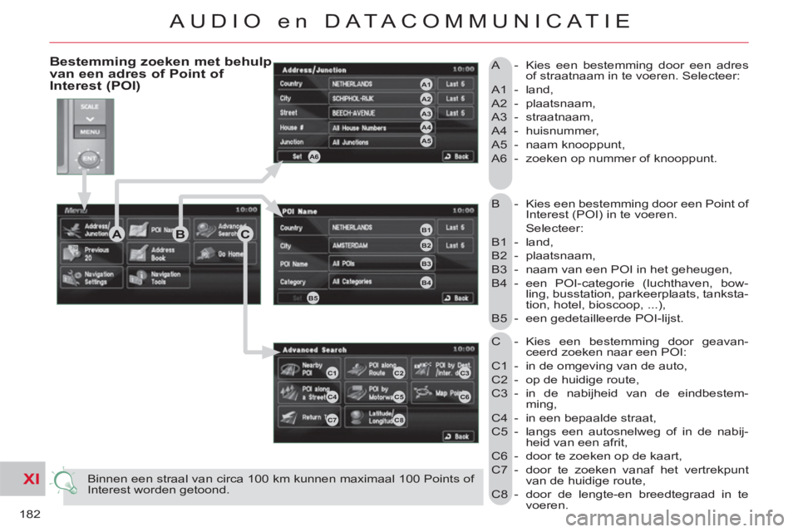
Task: Select the Map Point option
Action: (442, 393)
